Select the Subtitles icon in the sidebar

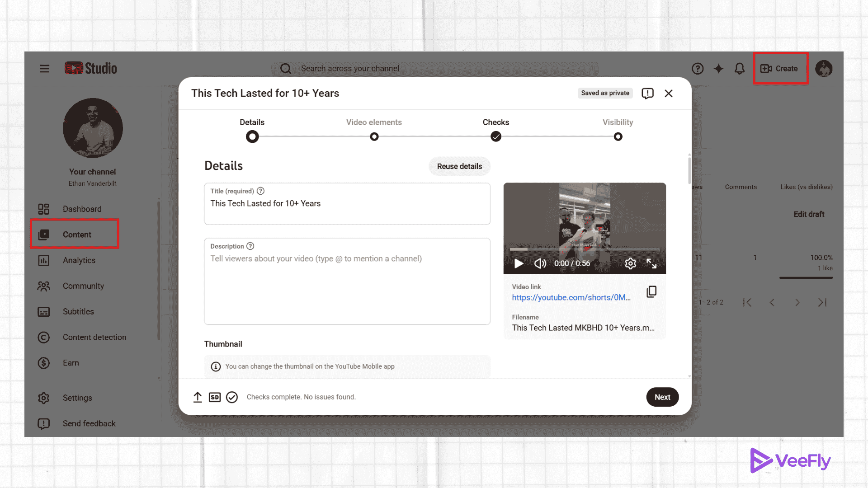click(43, 311)
